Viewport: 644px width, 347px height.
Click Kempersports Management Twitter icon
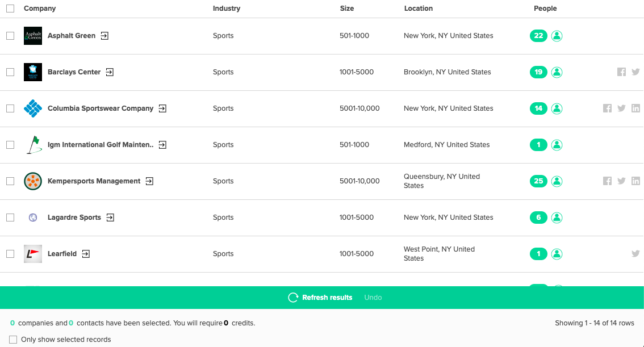(621, 181)
